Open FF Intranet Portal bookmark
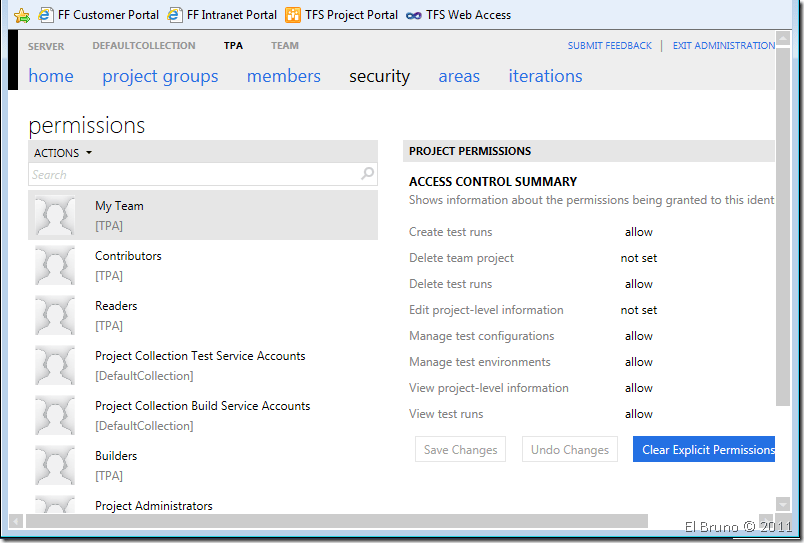 (222, 15)
